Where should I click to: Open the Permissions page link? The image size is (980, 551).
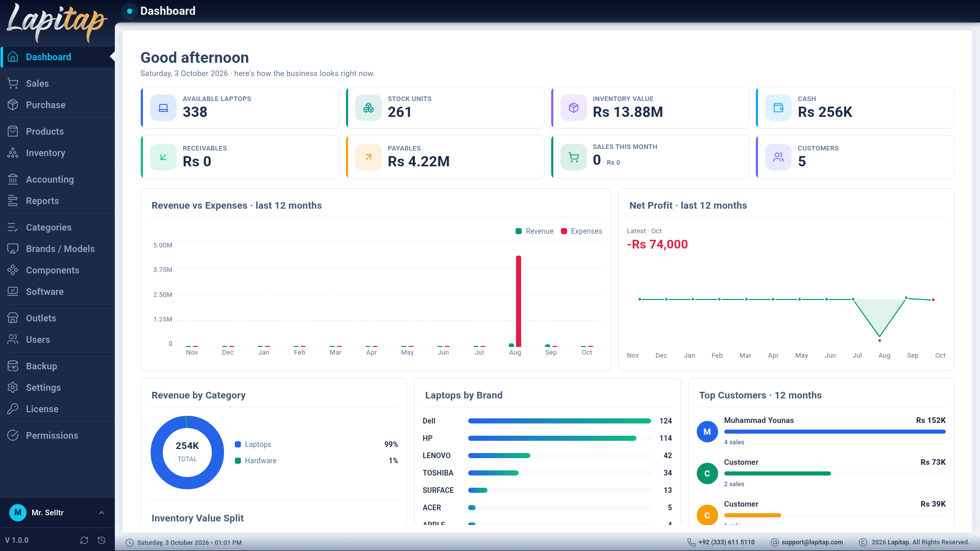57,435
